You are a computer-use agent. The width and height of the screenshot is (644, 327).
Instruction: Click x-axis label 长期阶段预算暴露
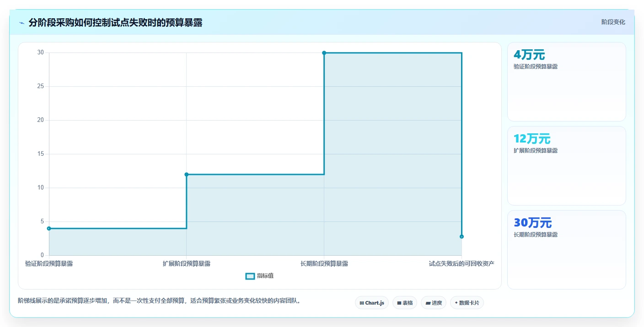[x=324, y=264]
